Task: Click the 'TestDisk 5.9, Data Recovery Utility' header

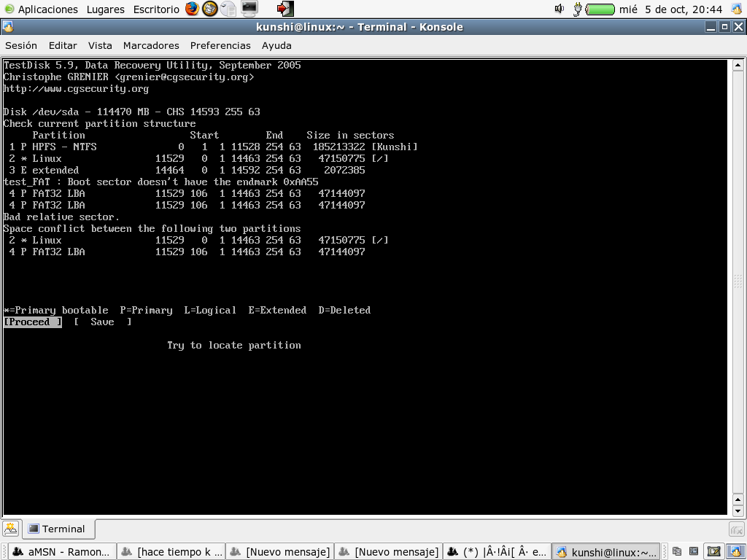Action: point(152,65)
